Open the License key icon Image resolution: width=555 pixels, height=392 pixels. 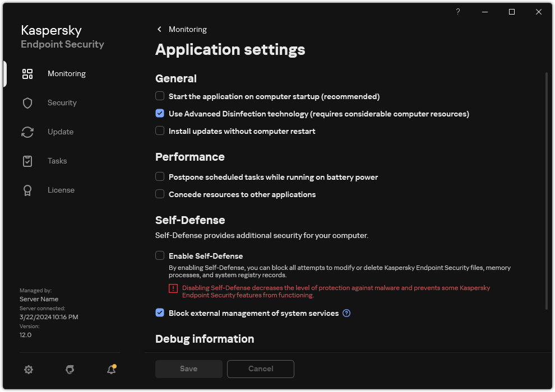click(27, 190)
